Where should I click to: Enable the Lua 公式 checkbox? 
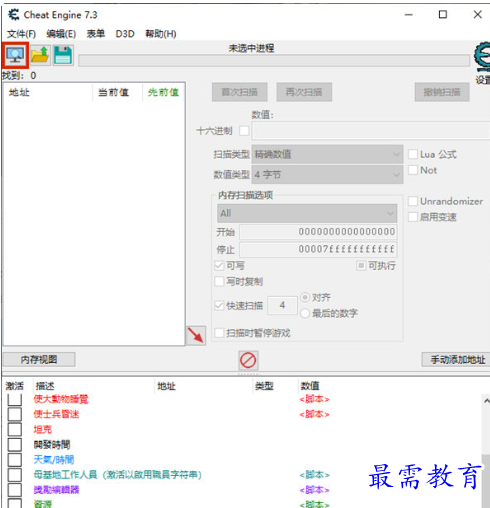(x=413, y=154)
